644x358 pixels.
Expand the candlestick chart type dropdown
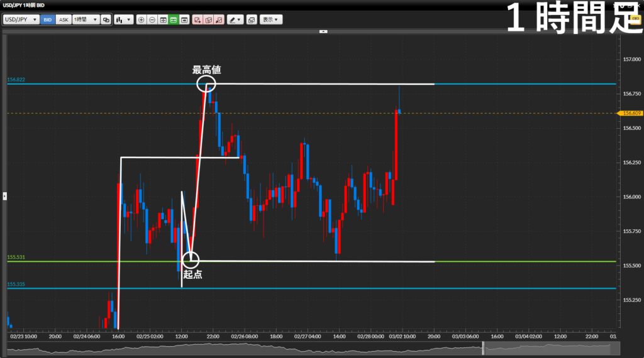(124, 19)
